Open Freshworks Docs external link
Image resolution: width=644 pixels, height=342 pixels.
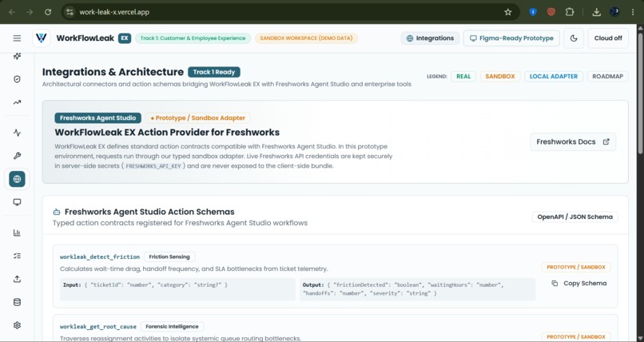tap(573, 141)
